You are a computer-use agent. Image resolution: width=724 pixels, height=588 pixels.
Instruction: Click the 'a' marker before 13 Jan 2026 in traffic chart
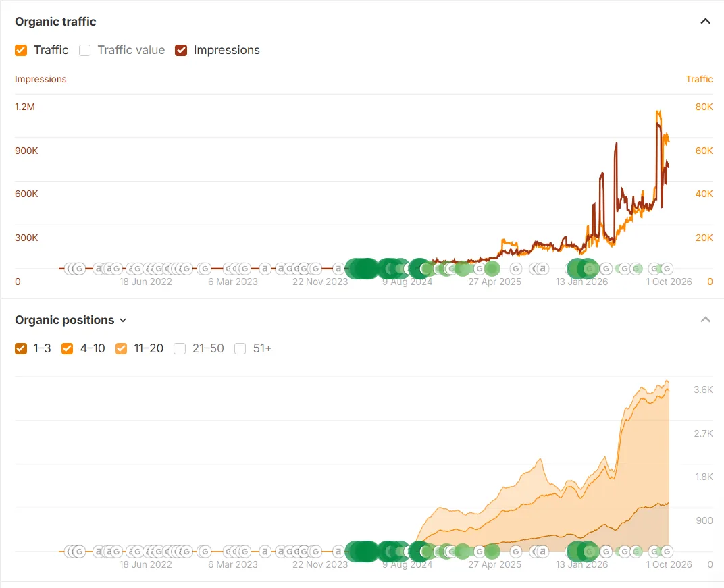click(x=542, y=268)
